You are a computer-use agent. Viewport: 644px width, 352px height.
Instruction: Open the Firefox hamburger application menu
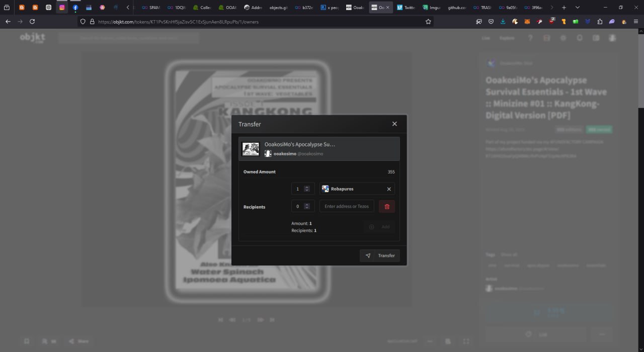click(x=636, y=22)
